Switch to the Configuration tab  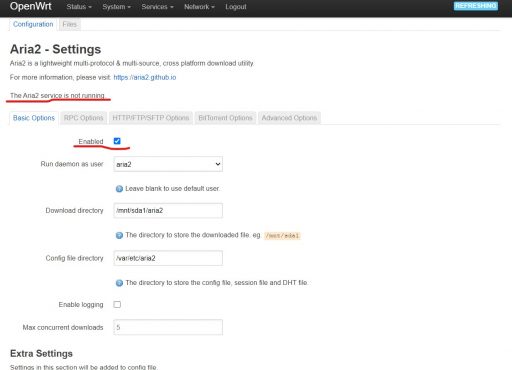[x=33, y=24]
